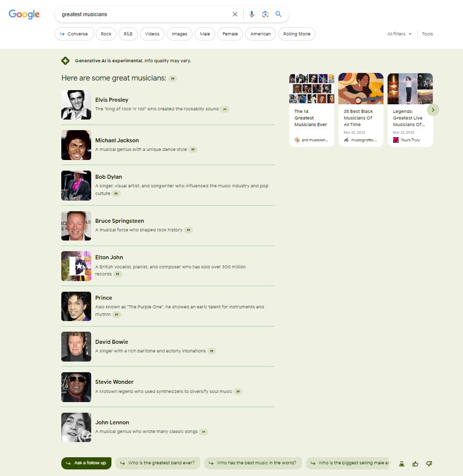Open the Tools menu

pos(427,34)
